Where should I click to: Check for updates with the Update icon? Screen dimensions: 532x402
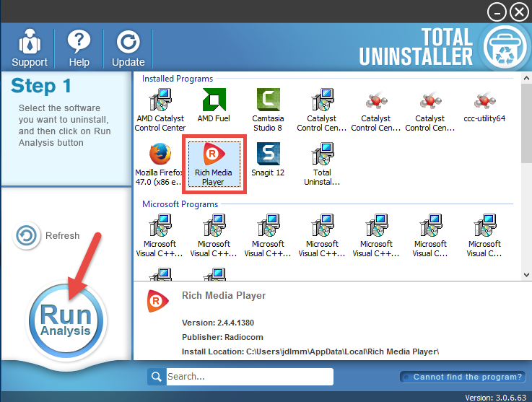tap(128, 48)
